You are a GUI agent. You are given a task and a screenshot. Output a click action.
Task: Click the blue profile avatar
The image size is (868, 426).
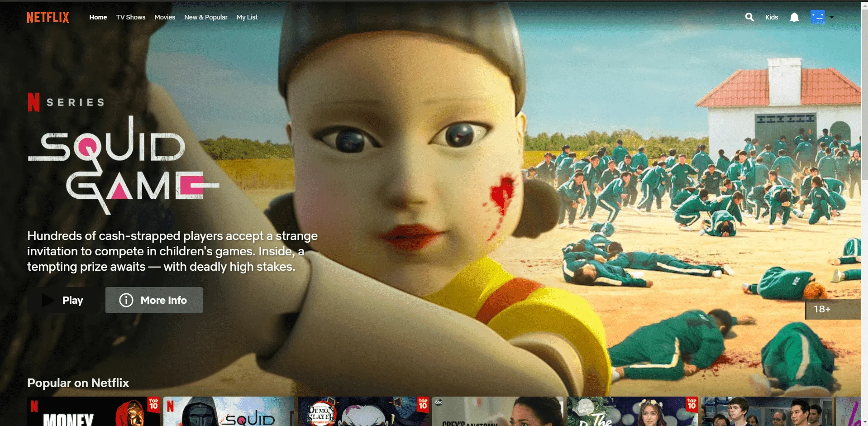818,17
